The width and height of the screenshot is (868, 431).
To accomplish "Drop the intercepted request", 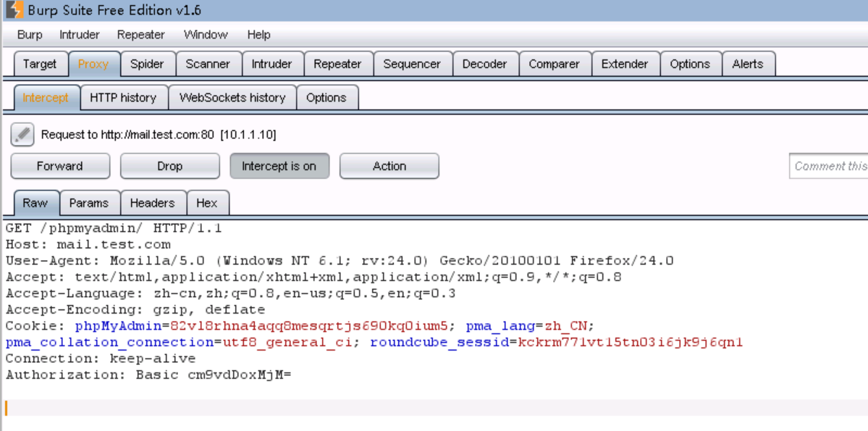I will tap(169, 166).
